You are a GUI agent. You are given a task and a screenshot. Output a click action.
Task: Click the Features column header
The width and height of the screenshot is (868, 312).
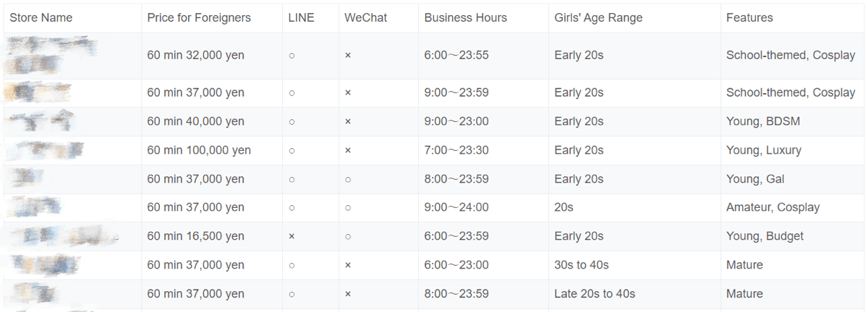click(x=749, y=18)
